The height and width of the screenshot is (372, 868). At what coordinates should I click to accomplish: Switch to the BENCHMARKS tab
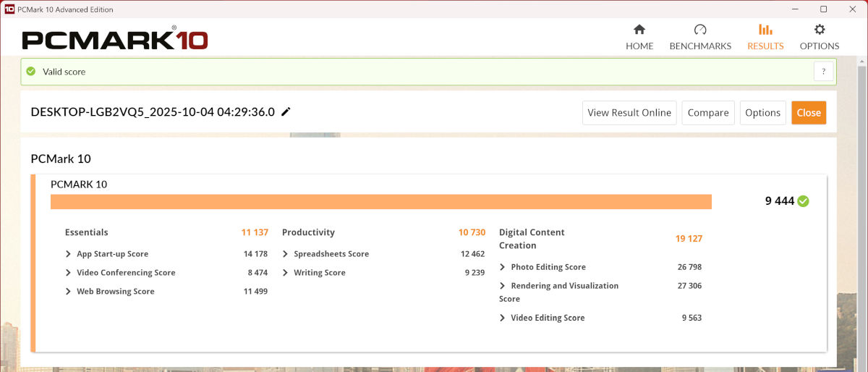coord(700,36)
